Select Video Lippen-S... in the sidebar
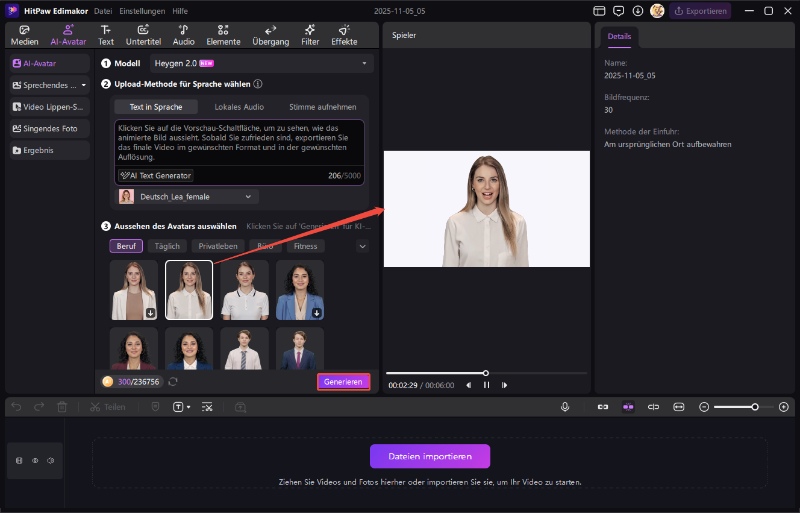The height and width of the screenshot is (513, 800). tap(49, 107)
